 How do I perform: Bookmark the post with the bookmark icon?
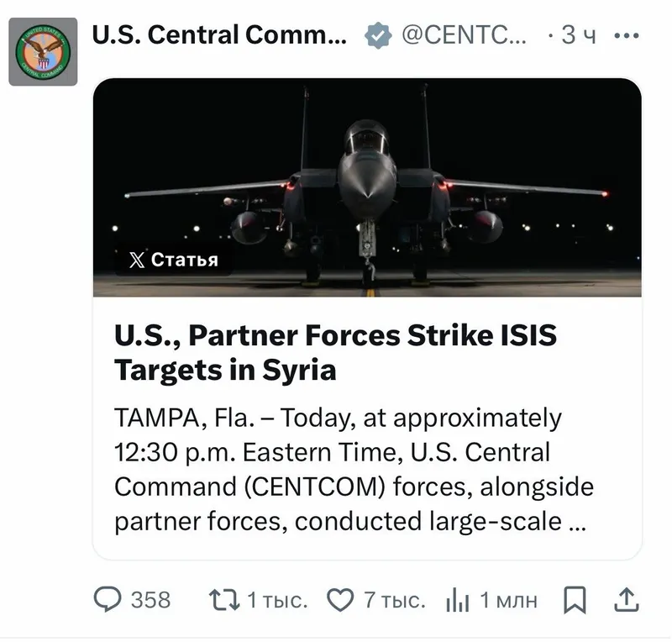(x=575, y=600)
